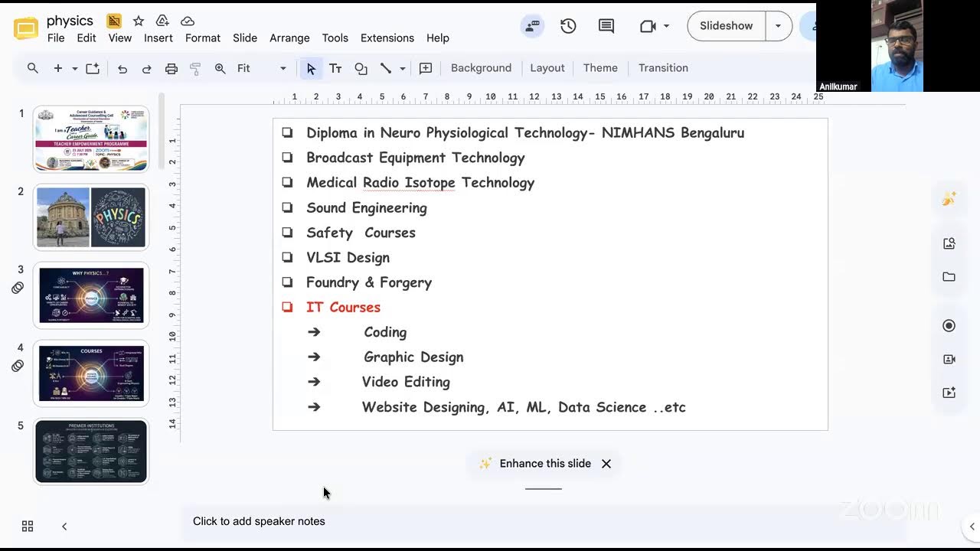Select the line tool
The width and height of the screenshot is (980, 551).
coord(386,68)
